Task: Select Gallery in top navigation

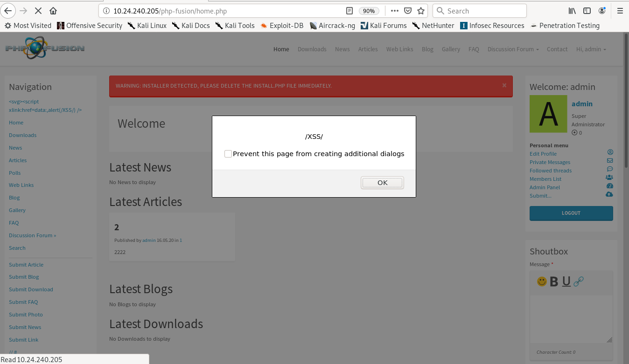Action: [x=451, y=49]
